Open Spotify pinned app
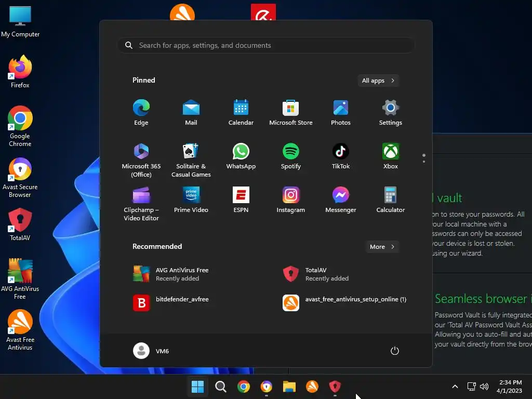Image resolution: width=532 pixels, height=399 pixels. pyautogui.click(x=291, y=156)
